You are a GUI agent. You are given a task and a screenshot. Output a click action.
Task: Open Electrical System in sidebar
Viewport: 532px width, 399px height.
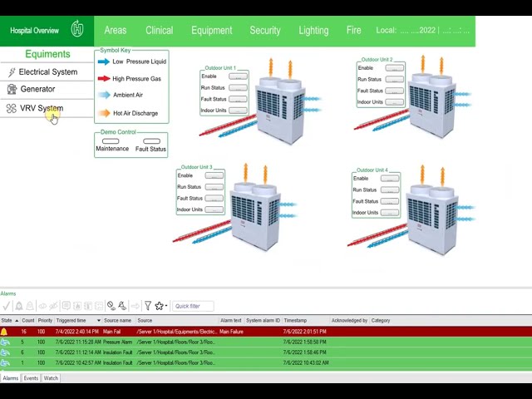click(x=48, y=72)
